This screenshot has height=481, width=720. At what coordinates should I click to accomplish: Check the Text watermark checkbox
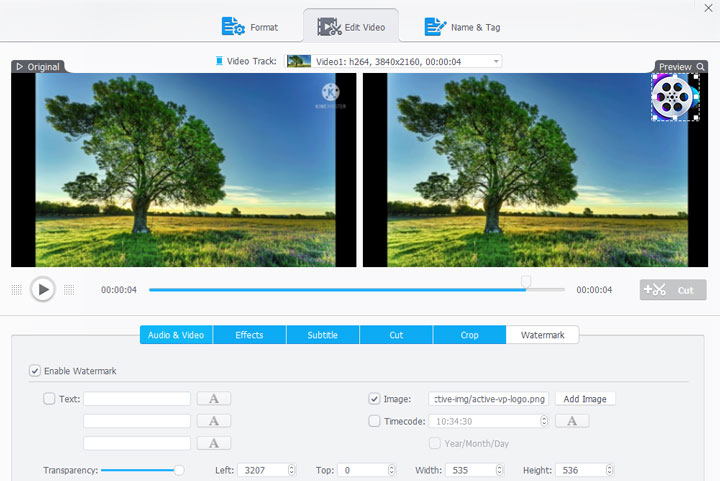(x=50, y=399)
